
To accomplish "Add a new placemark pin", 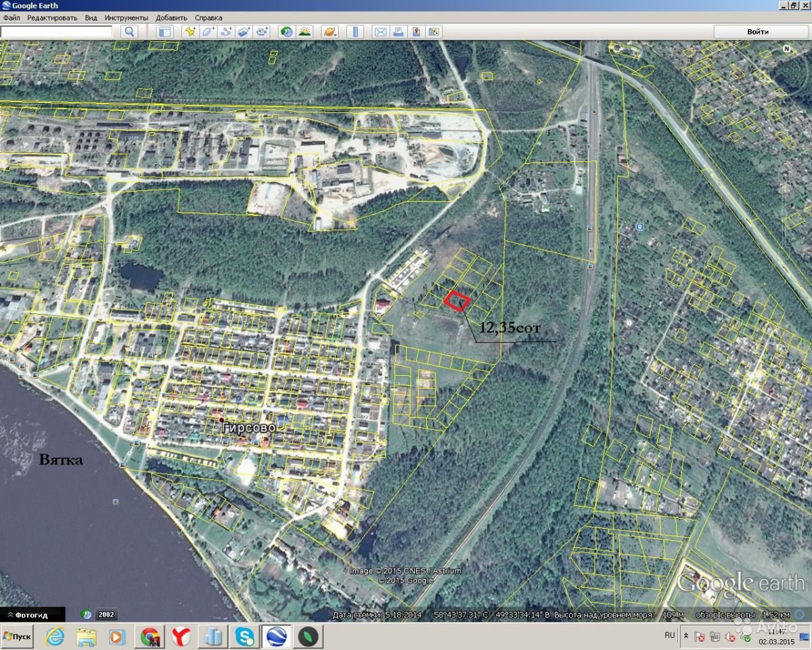I will pos(190,31).
